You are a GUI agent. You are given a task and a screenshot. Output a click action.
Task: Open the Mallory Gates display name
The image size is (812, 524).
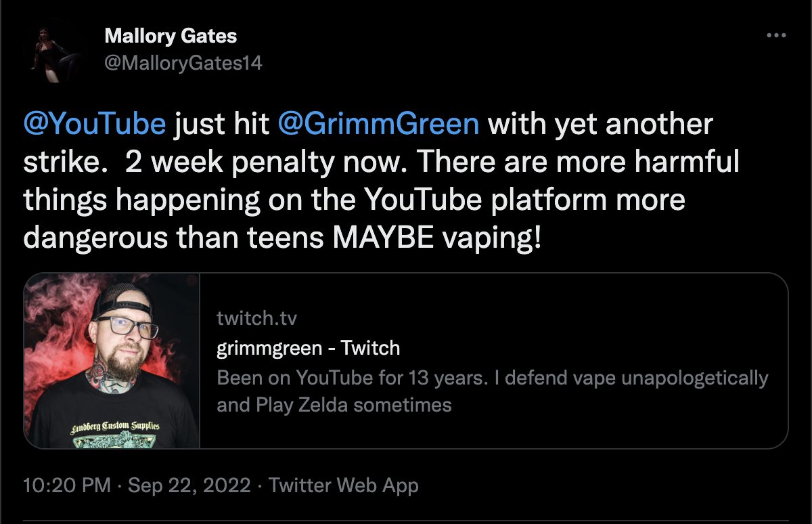pos(171,36)
